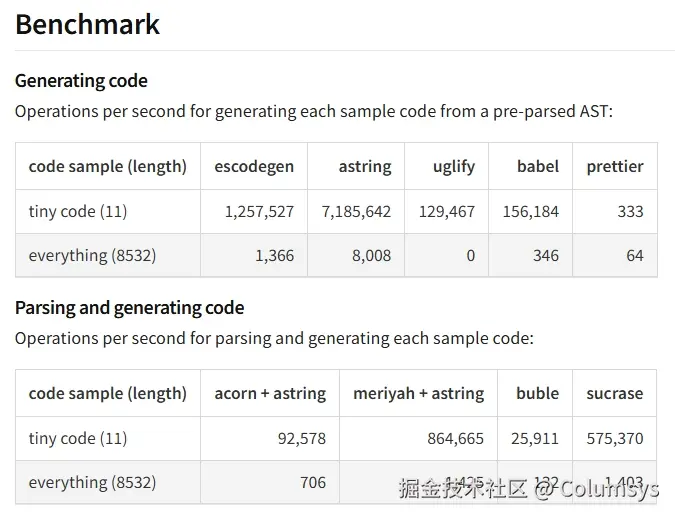Click the Benchmark main heading

(x=88, y=25)
